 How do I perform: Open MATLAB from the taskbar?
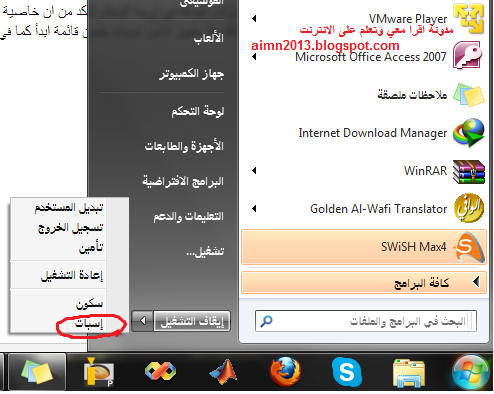coord(223,372)
